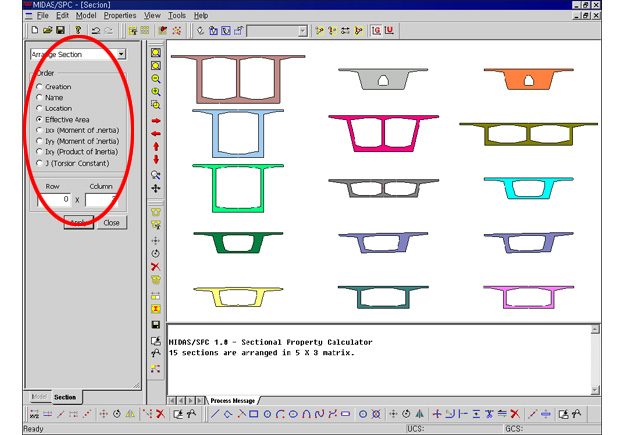This screenshot has height=435, width=624.
Task: Switch to the Process Message tab
Action: pyautogui.click(x=233, y=400)
